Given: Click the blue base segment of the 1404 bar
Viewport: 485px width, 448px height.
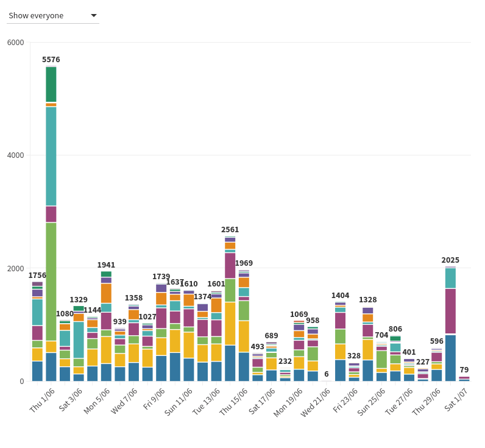Looking at the screenshot, I should [340, 370].
